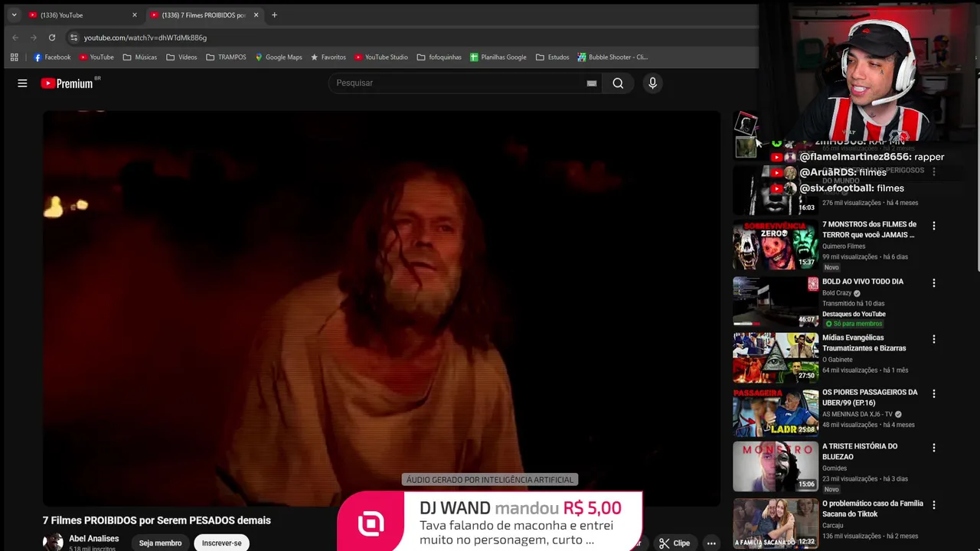This screenshot has width=980, height=551.
Task: Open 'Mídias Evangélicas Traumatizantes e Bizarras' title
Action: [864, 343]
